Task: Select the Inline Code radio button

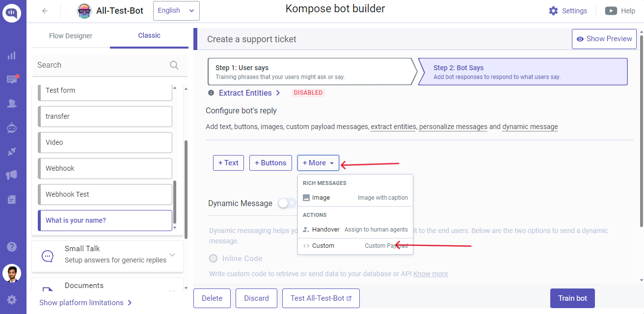Action: click(x=214, y=259)
